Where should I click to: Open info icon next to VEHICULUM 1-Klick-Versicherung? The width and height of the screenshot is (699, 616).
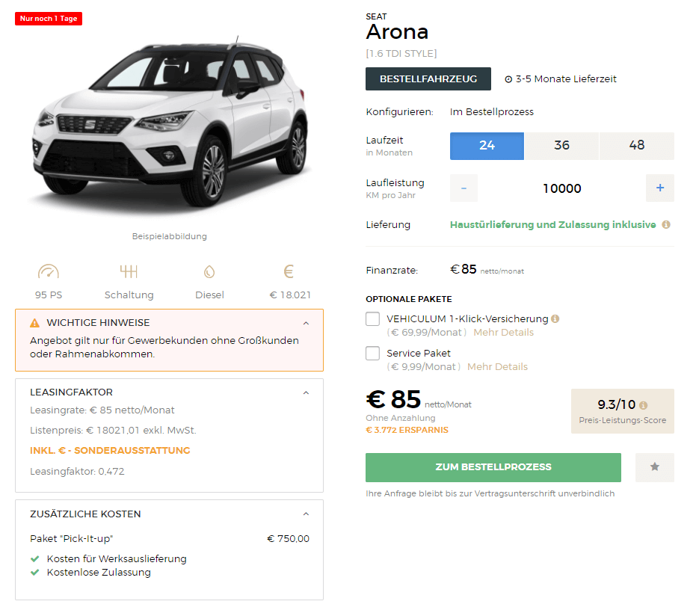pyautogui.click(x=555, y=318)
